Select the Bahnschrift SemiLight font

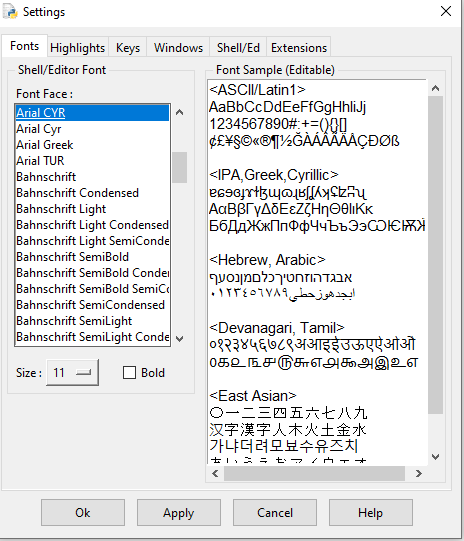pos(92,321)
